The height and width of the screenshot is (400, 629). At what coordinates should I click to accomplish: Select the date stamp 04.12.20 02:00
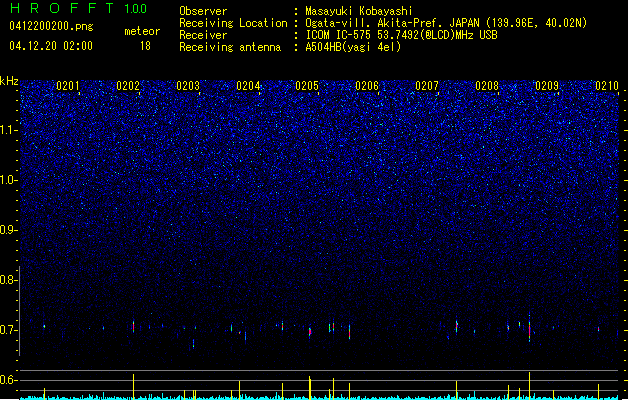[x=51, y=46]
